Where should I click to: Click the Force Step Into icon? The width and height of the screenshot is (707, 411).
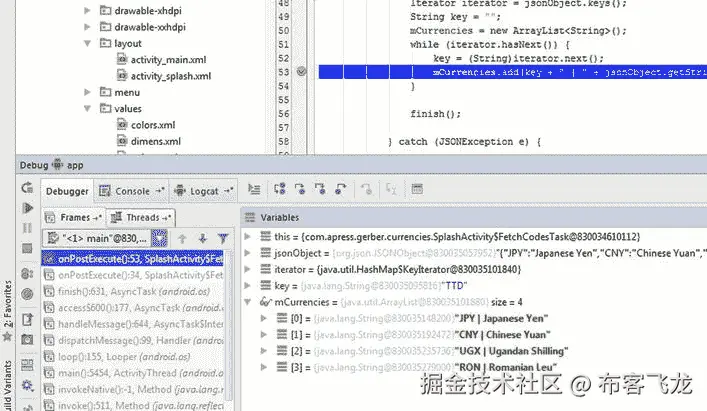click(x=320, y=189)
